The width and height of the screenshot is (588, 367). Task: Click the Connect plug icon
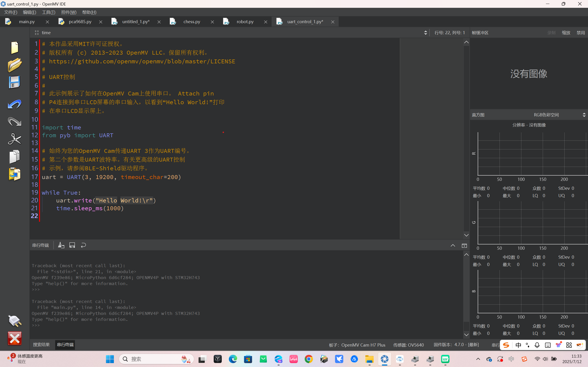[14, 321]
